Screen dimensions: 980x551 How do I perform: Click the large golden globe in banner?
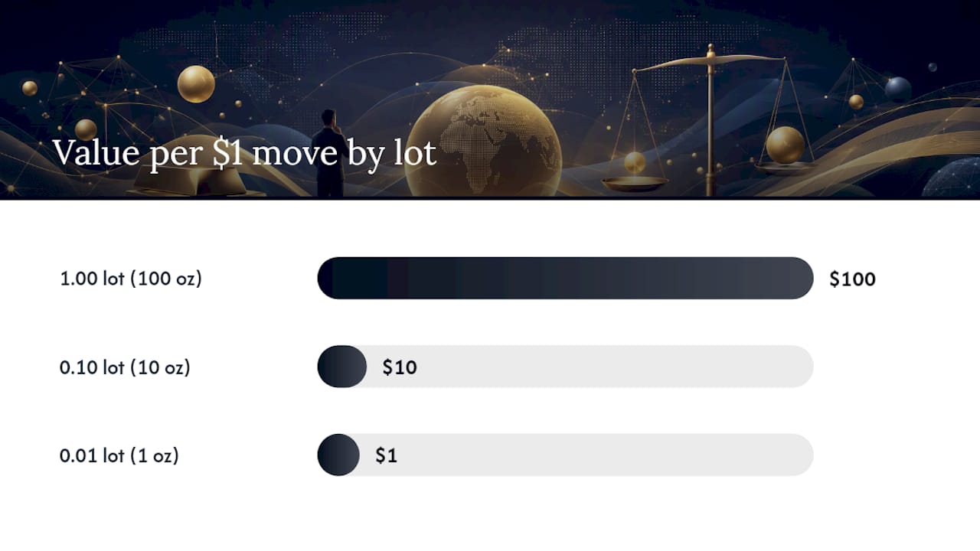tap(482, 141)
